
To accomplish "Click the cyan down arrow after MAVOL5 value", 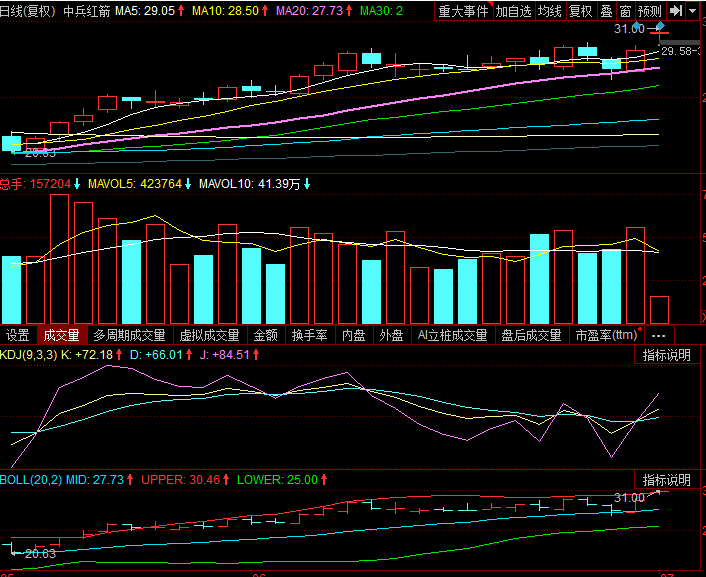I will (x=188, y=184).
